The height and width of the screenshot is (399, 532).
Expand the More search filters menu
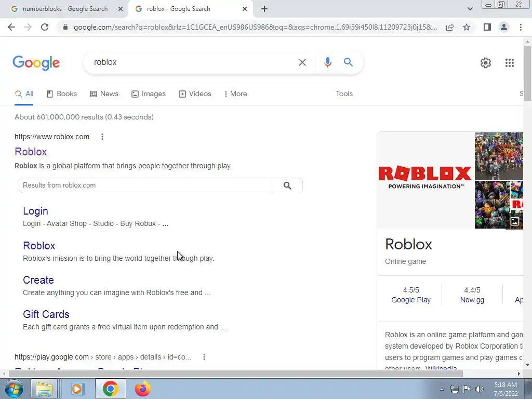pyautogui.click(x=235, y=94)
